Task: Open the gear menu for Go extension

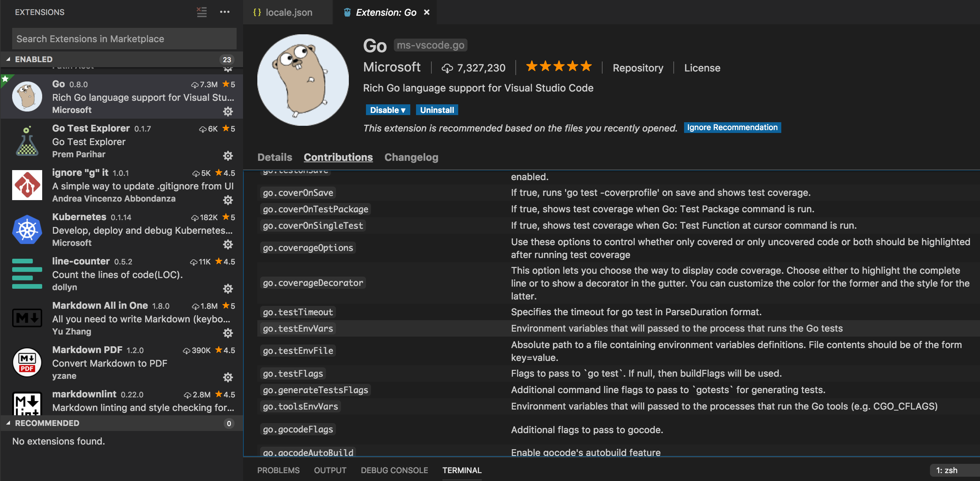Action: point(228,111)
